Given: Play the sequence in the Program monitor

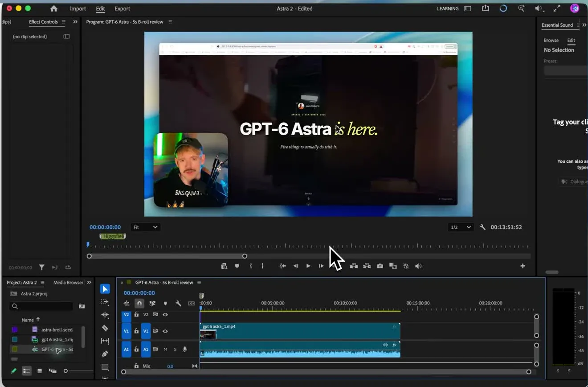Looking at the screenshot, I should [x=308, y=266].
